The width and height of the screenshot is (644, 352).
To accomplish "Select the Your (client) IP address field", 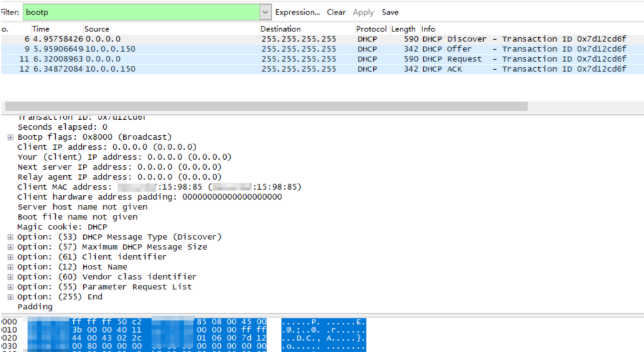I will click(x=124, y=157).
